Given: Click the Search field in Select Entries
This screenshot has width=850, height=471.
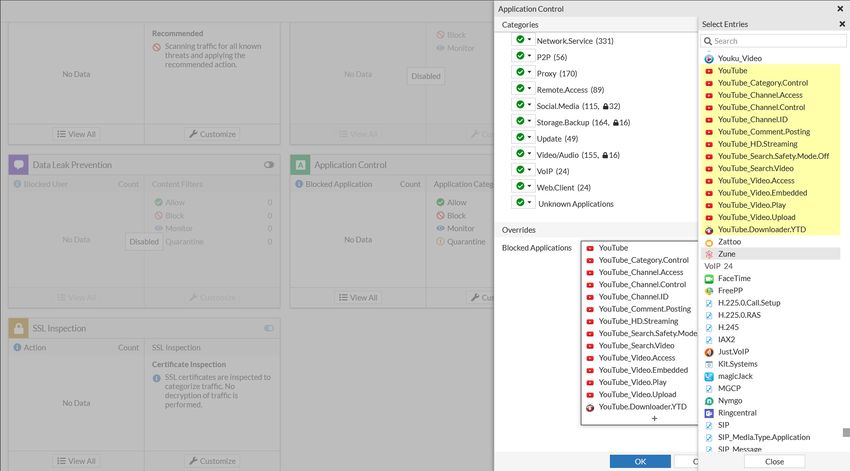Looking at the screenshot, I should point(773,41).
